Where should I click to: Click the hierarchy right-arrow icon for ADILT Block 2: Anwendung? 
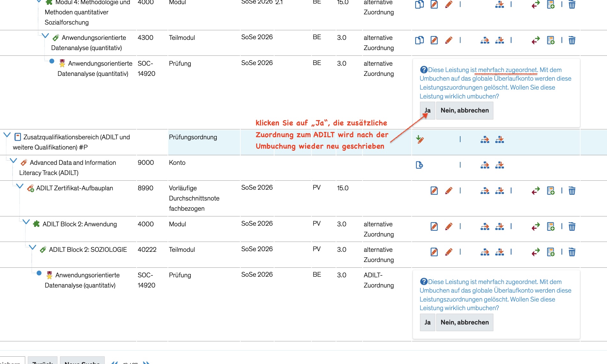coord(485,226)
